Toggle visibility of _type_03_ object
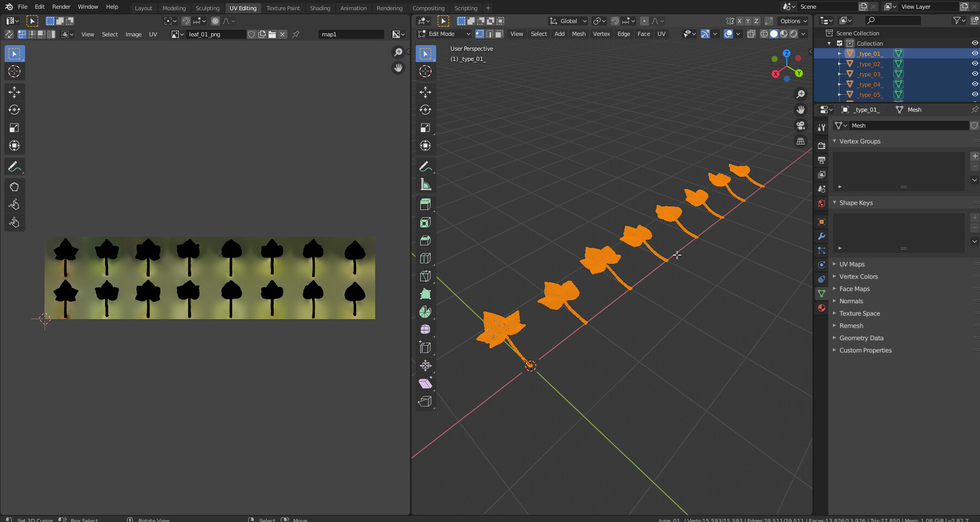The height and width of the screenshot is (522, 980). [975, 74]
